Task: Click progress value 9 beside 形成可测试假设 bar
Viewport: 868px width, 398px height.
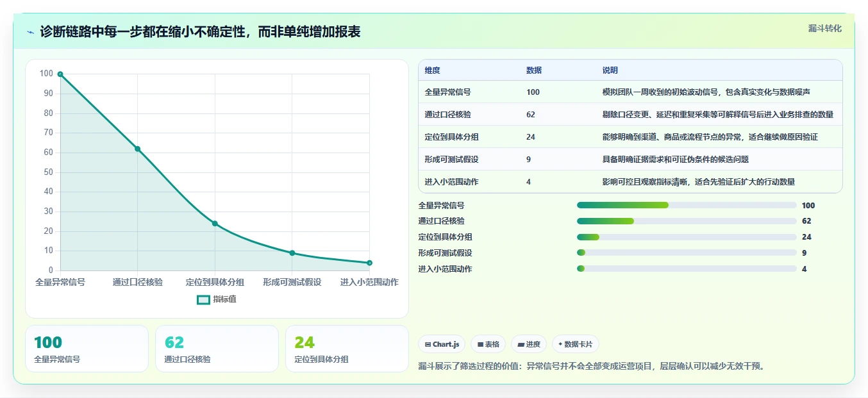Action: [x=804, y=253]
